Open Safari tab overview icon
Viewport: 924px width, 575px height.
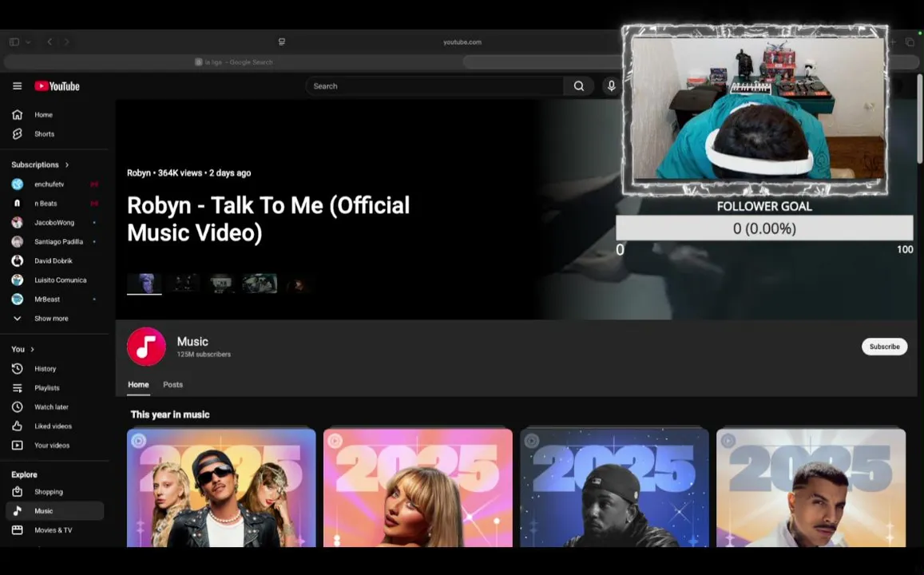coord(910,42)
